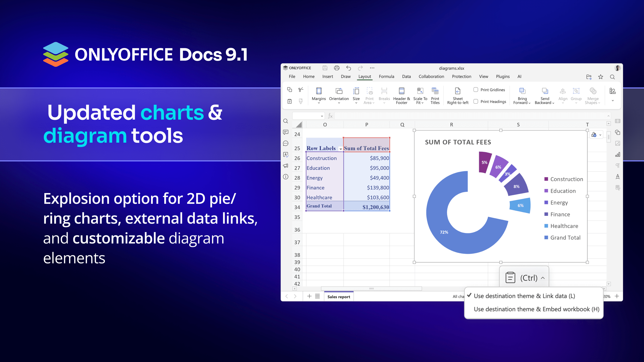Switch to the Formula tab
Screen dimensions: 644x362
point(386,77)
